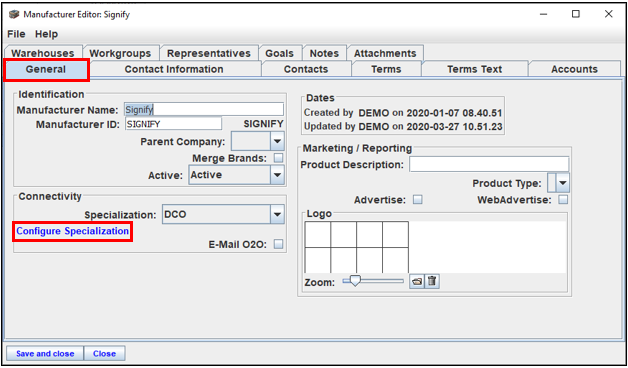
Task: Click into the Product Description field
Action: pos(489,165)
